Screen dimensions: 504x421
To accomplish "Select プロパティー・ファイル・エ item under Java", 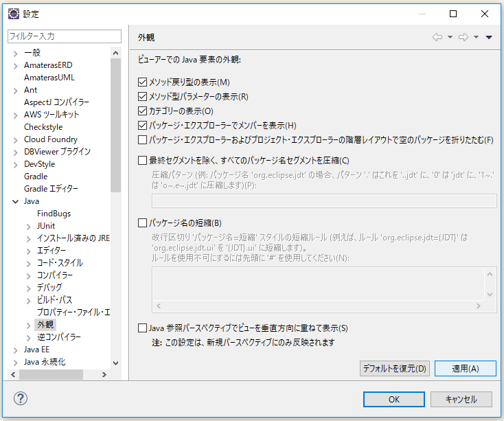I will pyautogui.click(x=73, y=312).
